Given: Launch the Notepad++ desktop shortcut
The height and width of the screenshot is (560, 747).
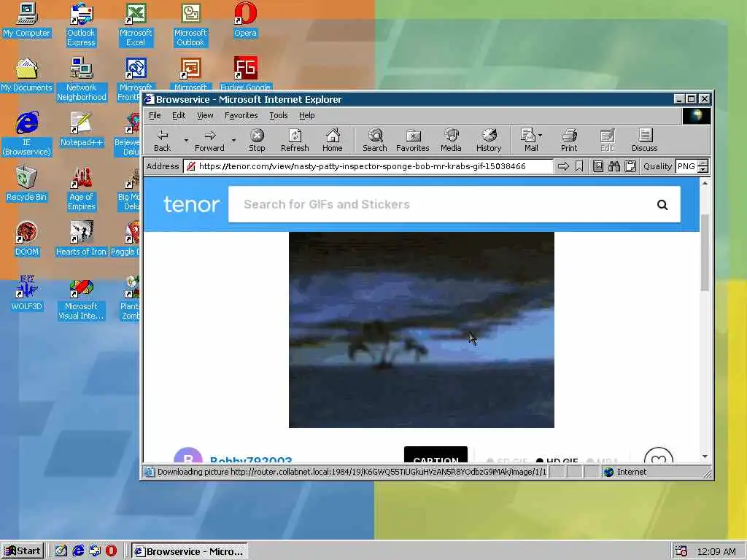Looking at the screenshot, I should pyautogui.click(x=81, y=130).
